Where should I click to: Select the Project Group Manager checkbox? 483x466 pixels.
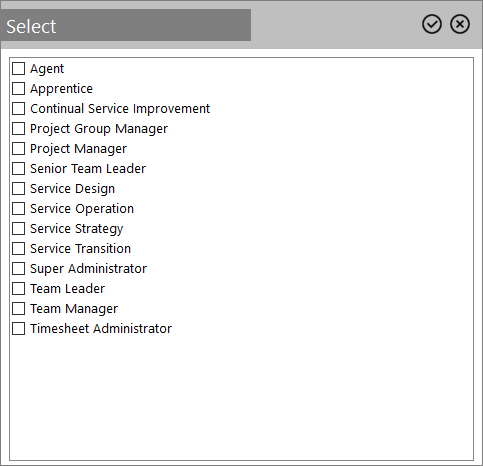pyautogui.click(x=19, y=129)
